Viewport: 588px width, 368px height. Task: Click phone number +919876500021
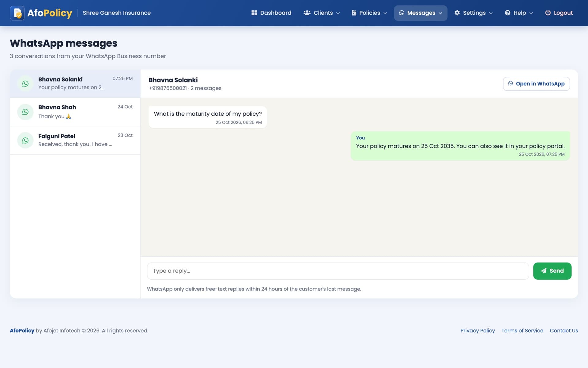click(168, 88)
